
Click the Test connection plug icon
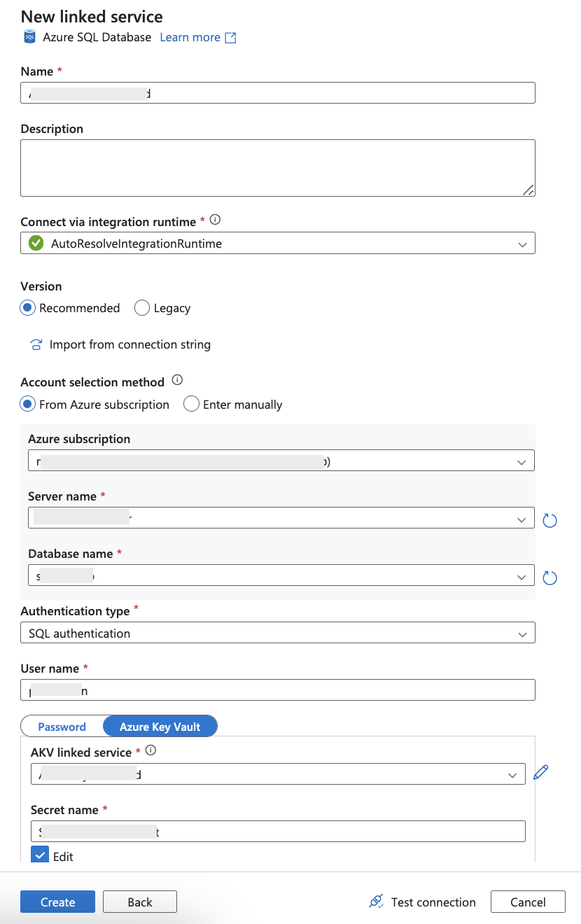[377, 902]
